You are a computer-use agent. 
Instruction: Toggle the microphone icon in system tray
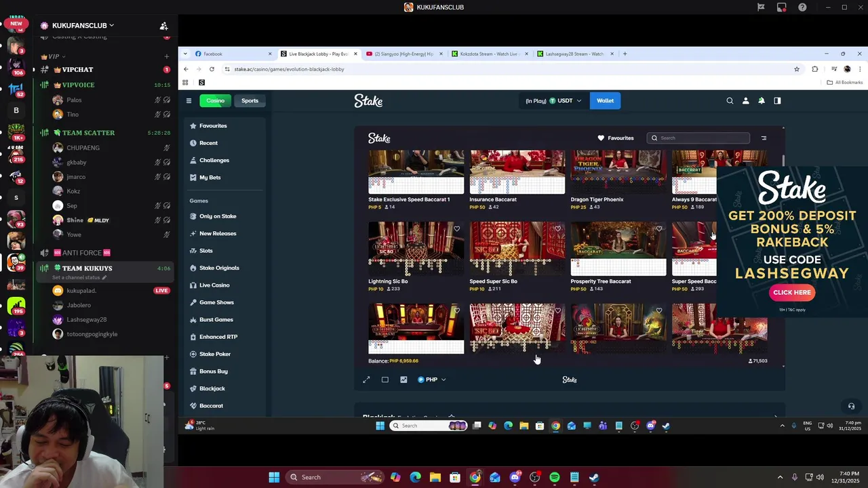(x=794, y=477)
